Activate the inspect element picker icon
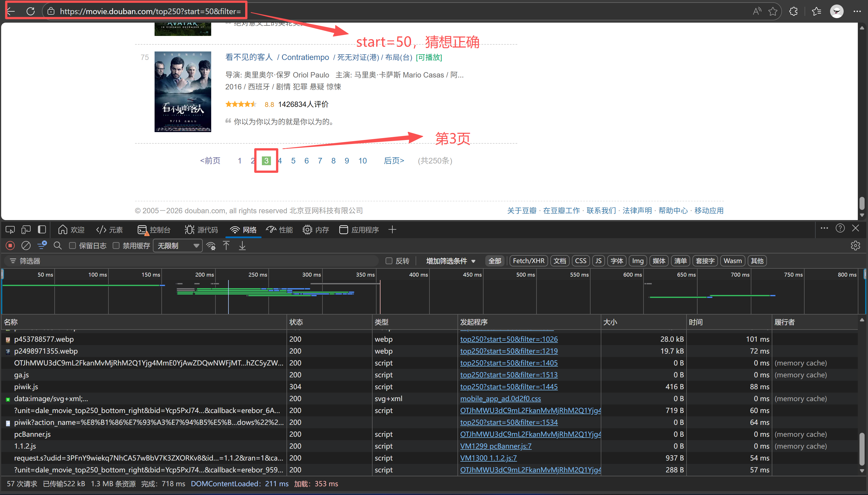This screenshot has width=868, height=495. (x=10, y=230)
